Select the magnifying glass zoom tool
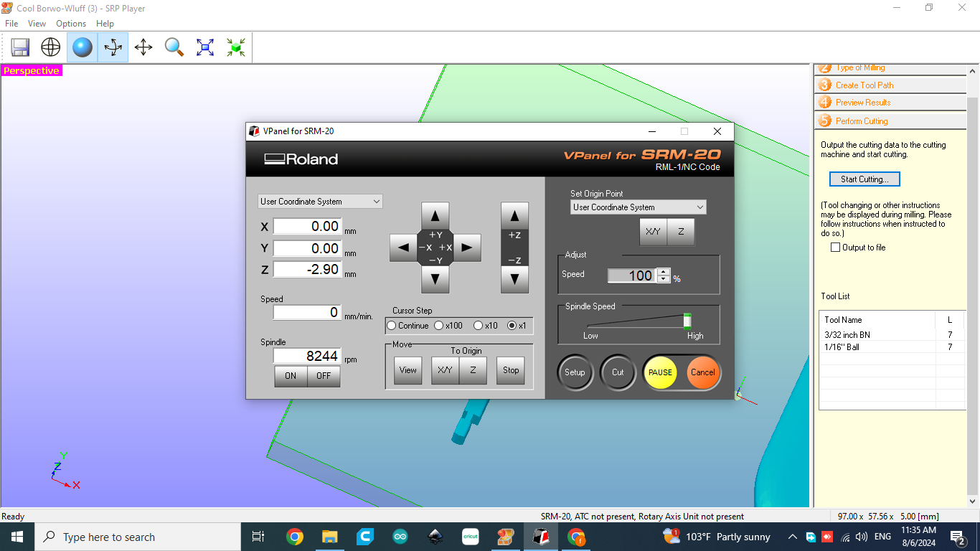 click(174, 47)
